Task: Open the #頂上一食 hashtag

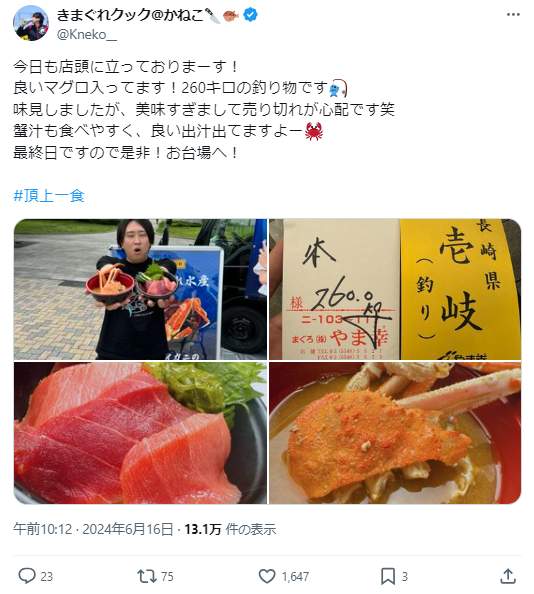Action: [49, 196]
